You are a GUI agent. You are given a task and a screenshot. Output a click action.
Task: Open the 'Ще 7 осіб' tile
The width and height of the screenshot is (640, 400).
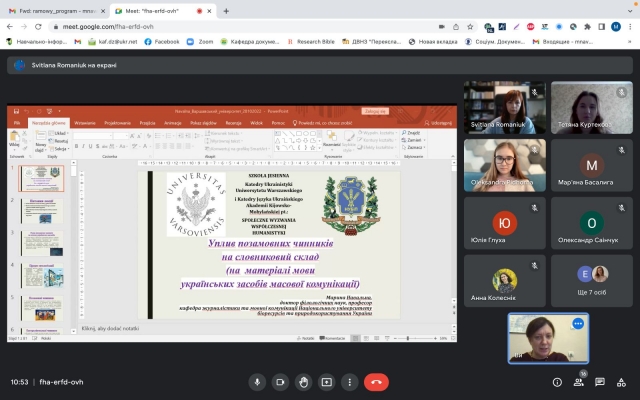tap(592, 281)
